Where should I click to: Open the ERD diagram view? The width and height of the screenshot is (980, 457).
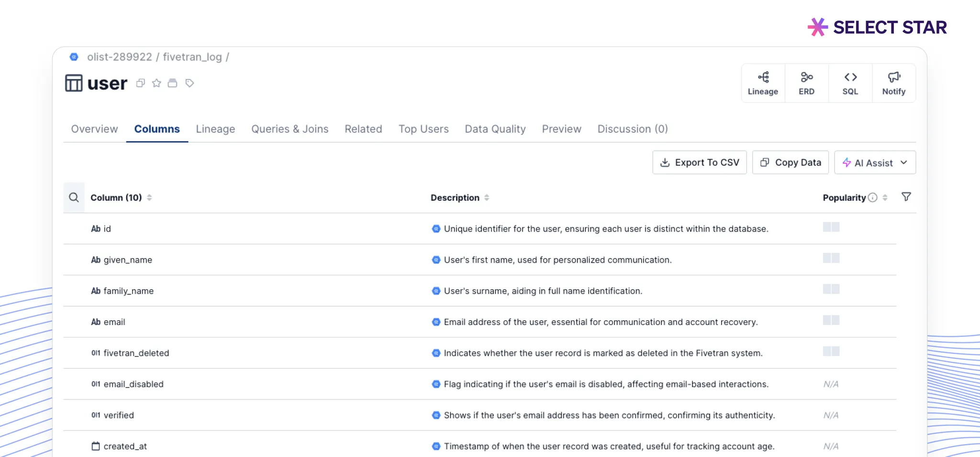pyautogui.click(x=806, y=83)
